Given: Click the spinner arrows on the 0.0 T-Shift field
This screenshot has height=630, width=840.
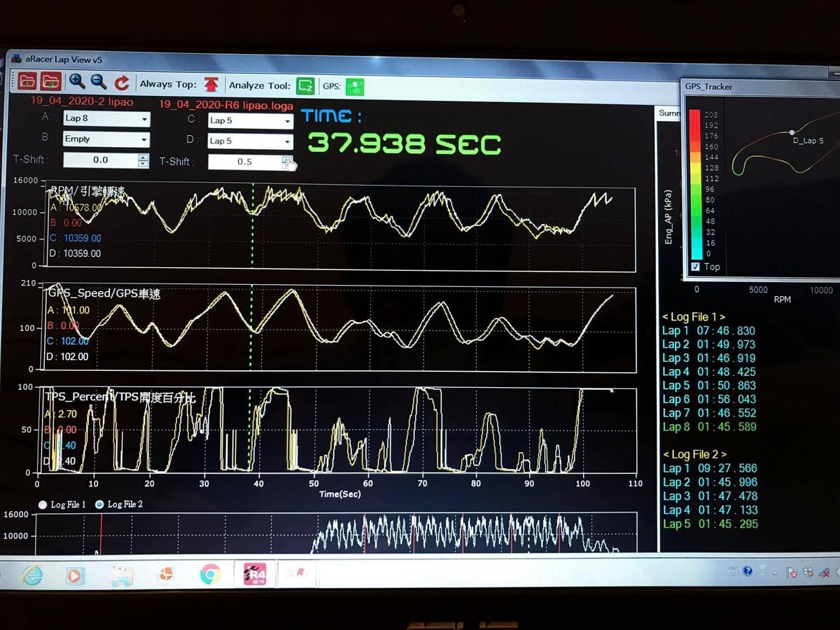Looking at the screenshot, I should point(143,160).
